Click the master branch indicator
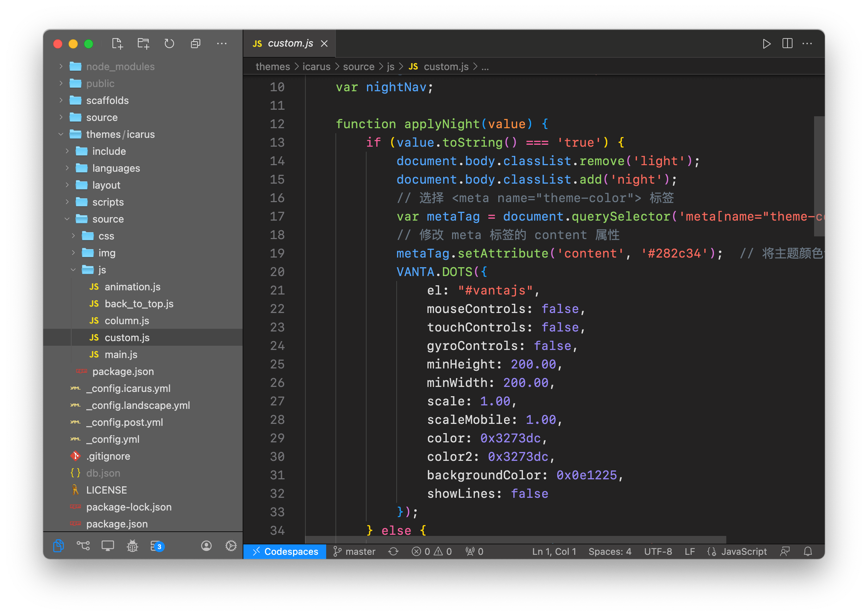 (x=354, y=551)
